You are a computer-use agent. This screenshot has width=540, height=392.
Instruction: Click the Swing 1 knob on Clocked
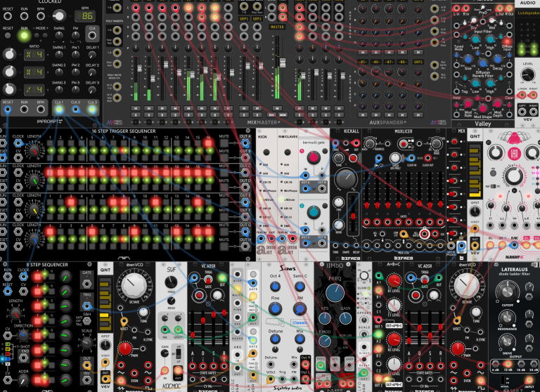[x=59, y=54]
